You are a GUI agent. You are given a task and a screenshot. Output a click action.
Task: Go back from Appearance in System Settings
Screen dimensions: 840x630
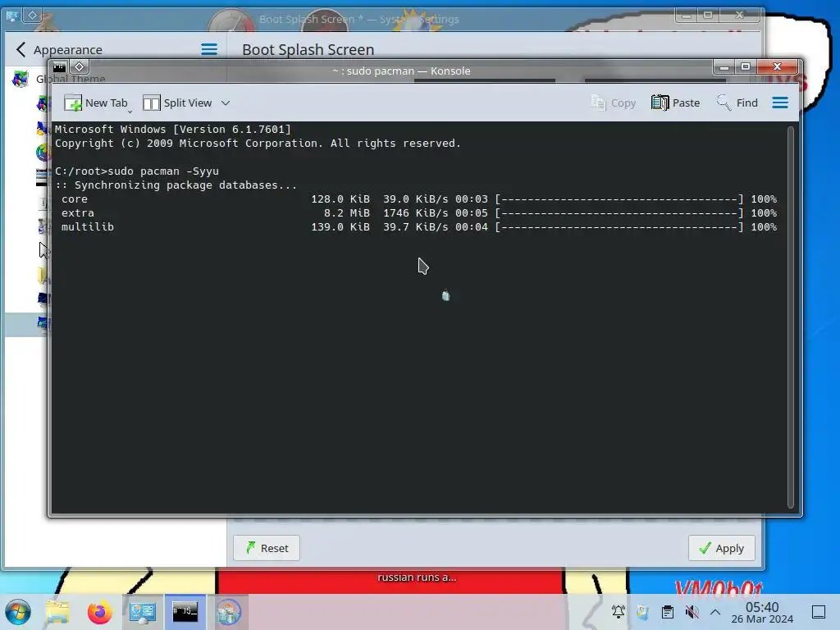(21, 50)
